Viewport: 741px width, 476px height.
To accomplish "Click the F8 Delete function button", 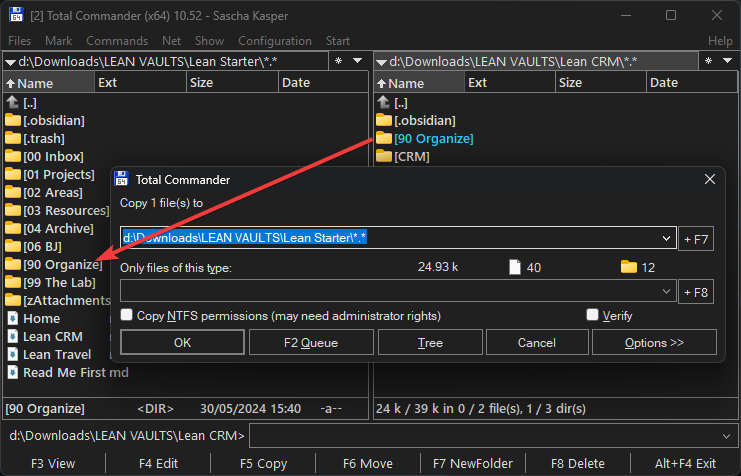I will (x=577, y=464).
